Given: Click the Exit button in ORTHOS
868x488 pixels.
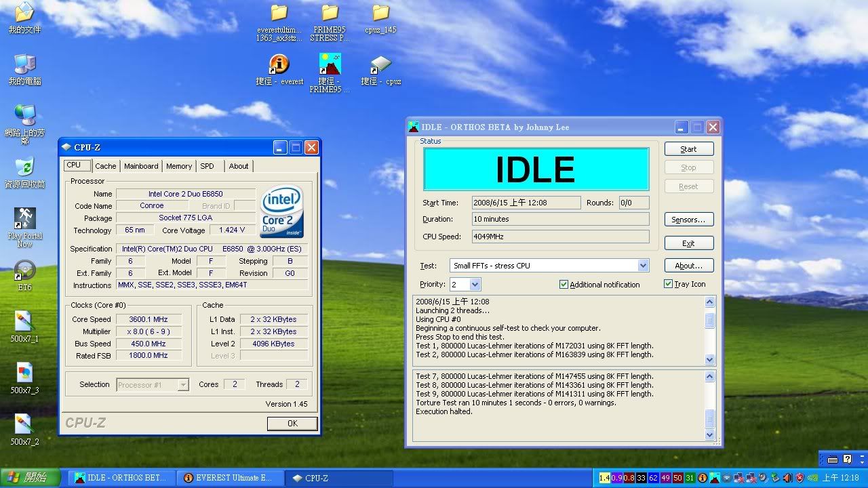Looking at the screenshot, I should tap(689, 243).
